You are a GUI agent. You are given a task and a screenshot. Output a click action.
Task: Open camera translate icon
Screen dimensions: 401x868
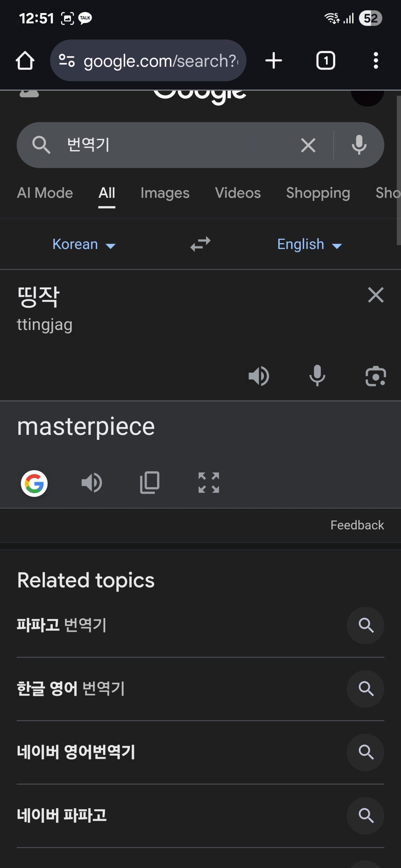tap(375, 376)
